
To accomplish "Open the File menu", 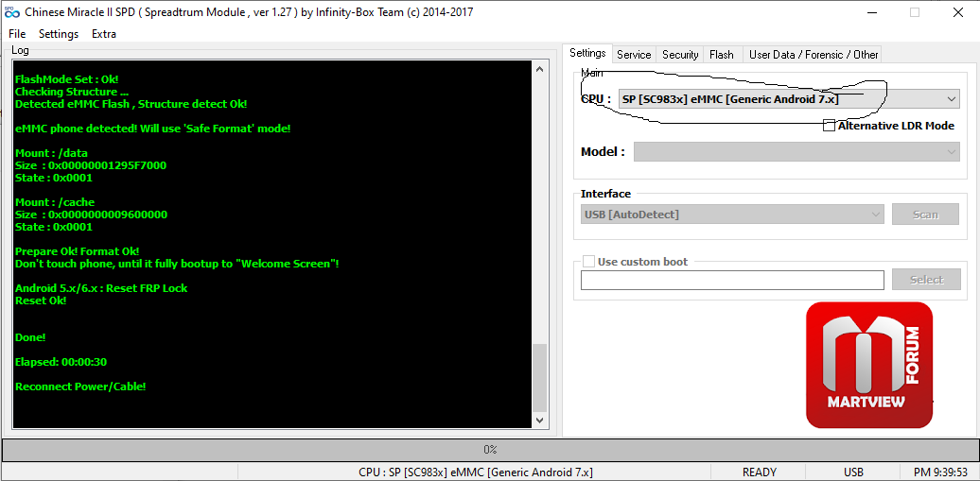I will (x=17, y=34).
